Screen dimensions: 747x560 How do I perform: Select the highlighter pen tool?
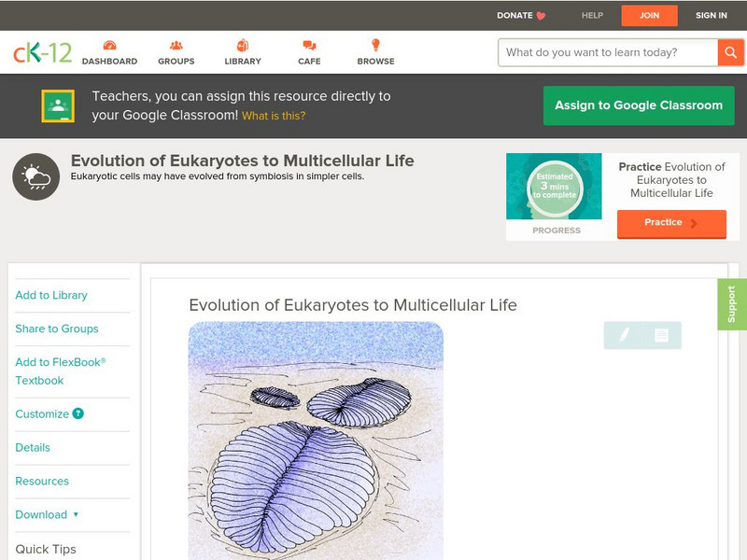pyautogui.click(x=624, y=335)
